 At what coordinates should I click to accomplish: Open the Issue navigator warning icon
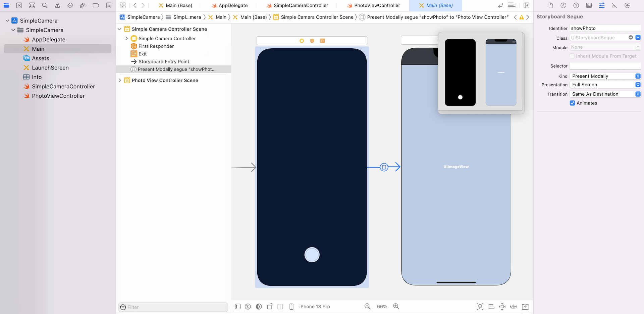click(57, 5)
